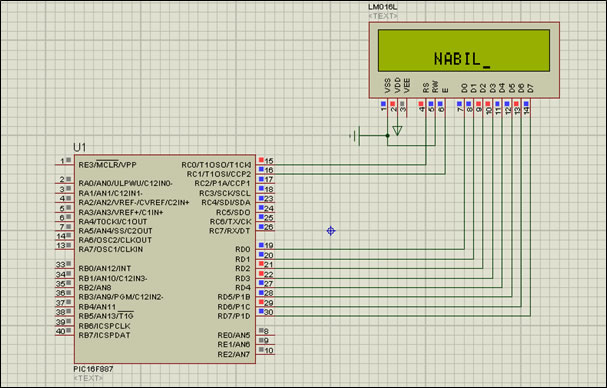Viewport: 607px width, 388px height.
Task: Click the LCD screen showing NABIL_
Action: pos(464,50)
